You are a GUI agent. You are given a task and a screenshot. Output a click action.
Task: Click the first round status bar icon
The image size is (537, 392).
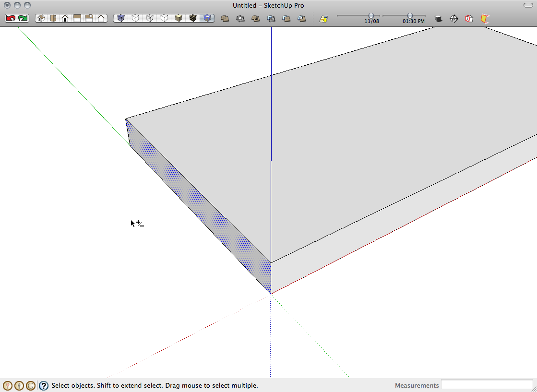[x=8, y=385]
